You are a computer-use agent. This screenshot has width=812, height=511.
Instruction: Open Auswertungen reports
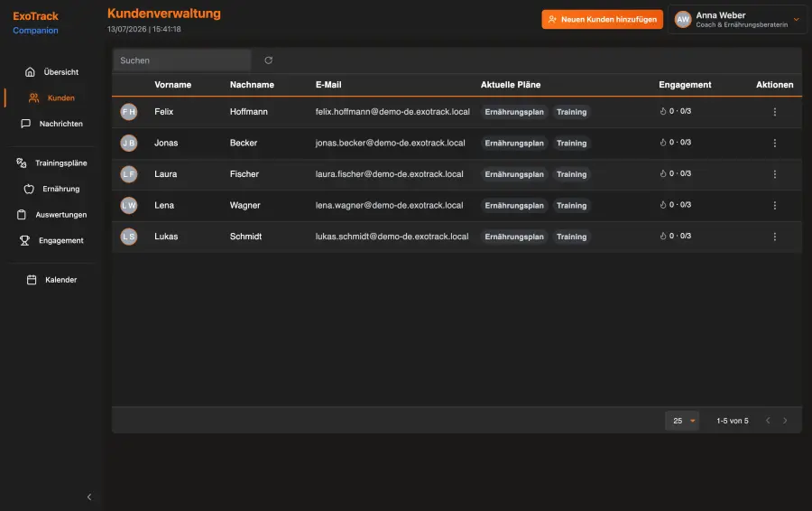[x=51, y=215]
